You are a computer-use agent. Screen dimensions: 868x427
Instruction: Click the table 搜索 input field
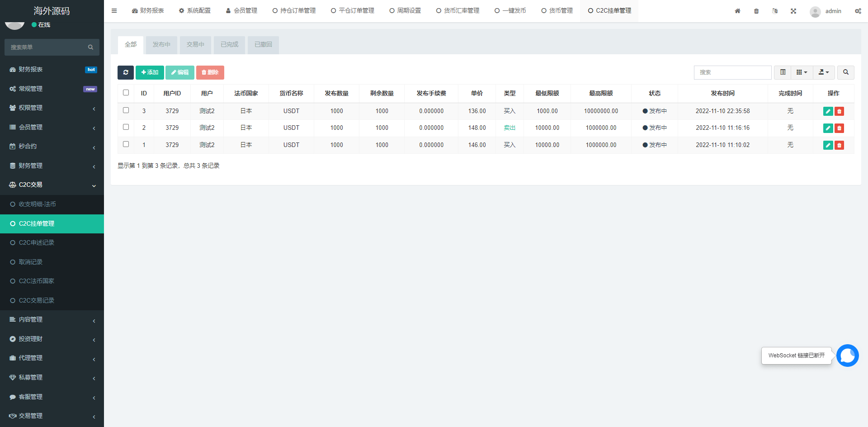tap(732, 72)
